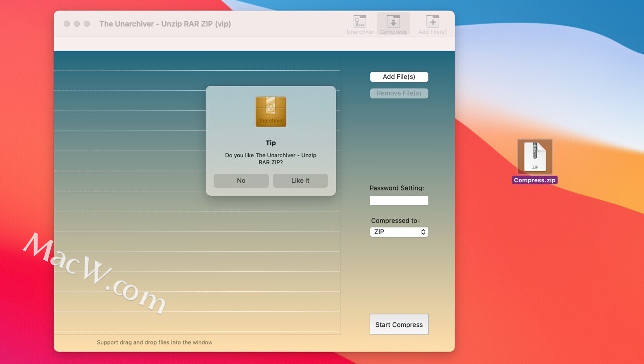Click the Remove File(s) button

(x=399, y=93)
